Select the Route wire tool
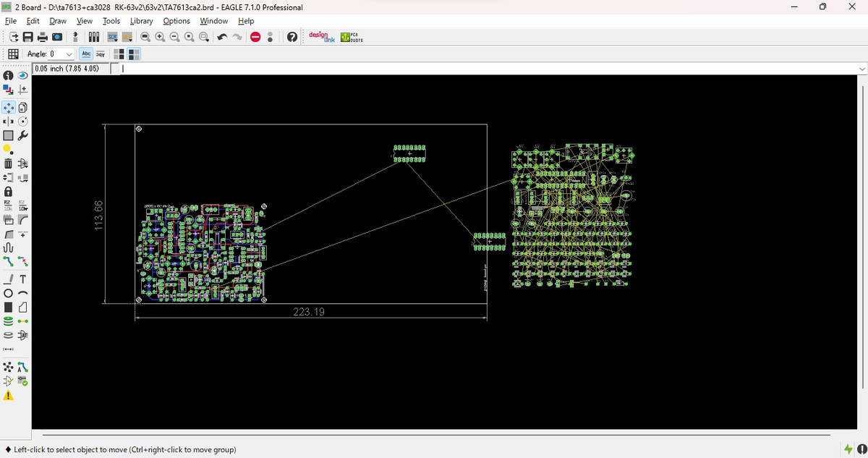Image resolution: width=868 pixels, height=458 pixels. tap(8, 261)
